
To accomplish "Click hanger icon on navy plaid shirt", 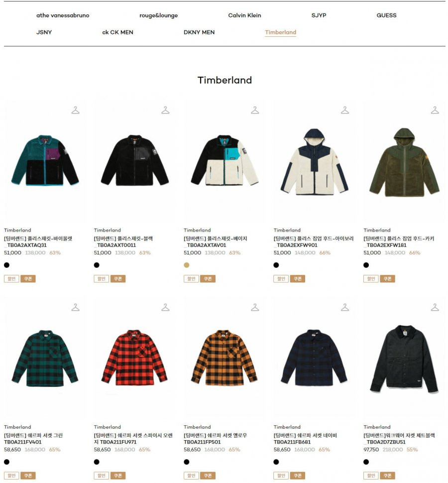I will (x=345, y=307).
